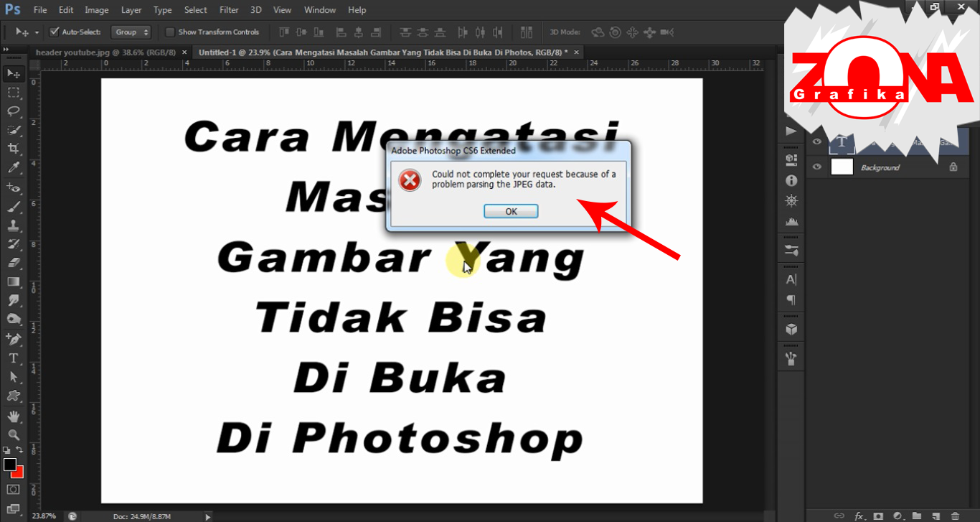Image resolution: width=980 pixels, height=522 pixels.
Task: Click the Create new layer icon
Action: (936, 516)
